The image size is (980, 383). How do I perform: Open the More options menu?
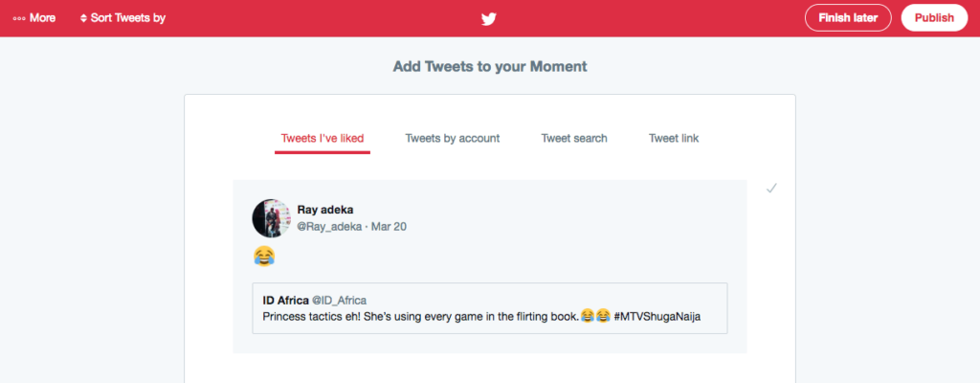point(34,17)
